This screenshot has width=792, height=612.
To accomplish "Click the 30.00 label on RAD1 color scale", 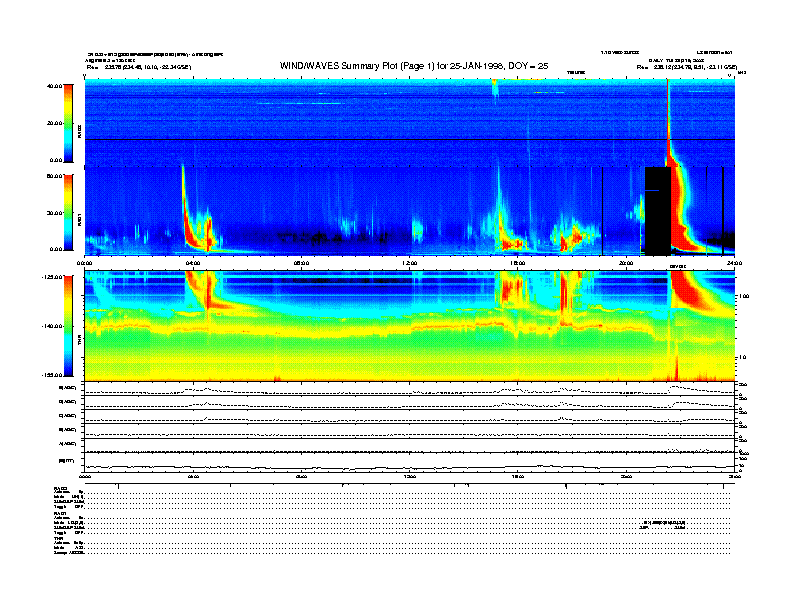I will 55,213.
